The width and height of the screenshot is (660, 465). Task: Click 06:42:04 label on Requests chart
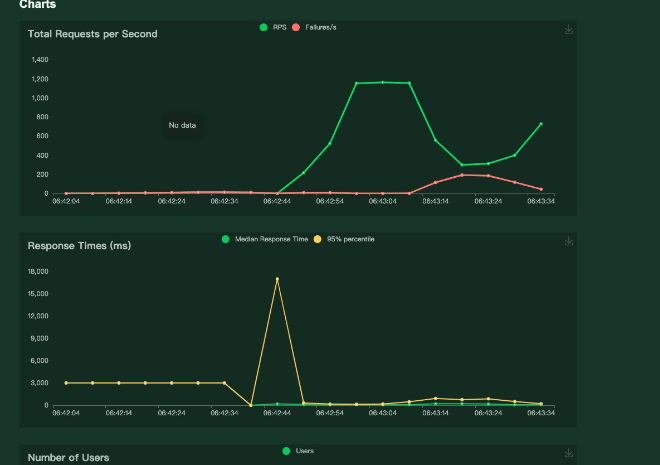pyautogui.click(x=66, y=202)
